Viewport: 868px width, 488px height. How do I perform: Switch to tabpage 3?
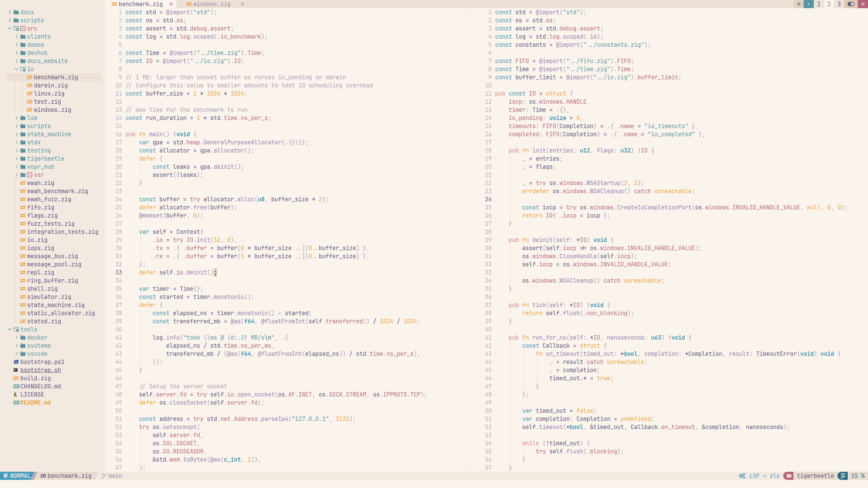coord(839,4)
